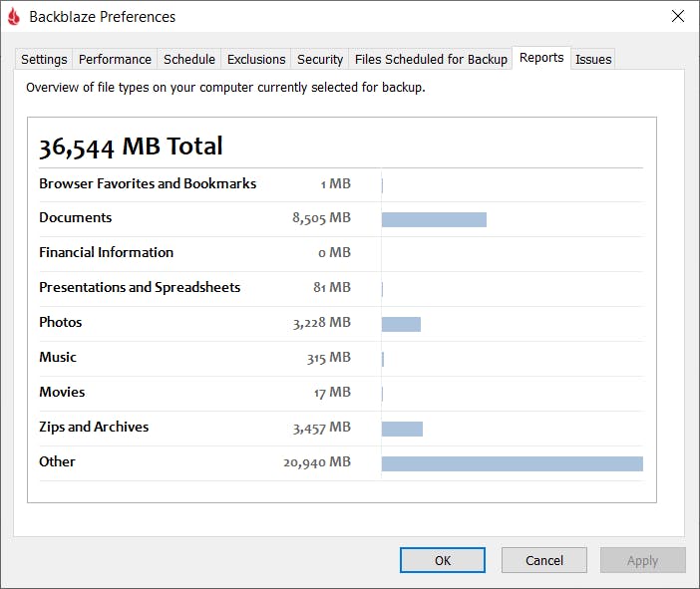Go to the Schedule tab
The image size is (700, 589).
[x=189, y=59]
